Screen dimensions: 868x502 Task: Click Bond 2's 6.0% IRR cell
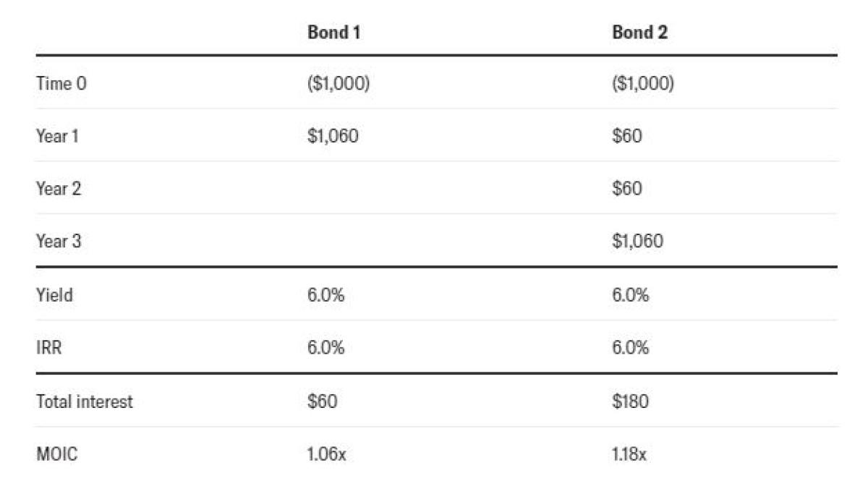tap(630, 348)
